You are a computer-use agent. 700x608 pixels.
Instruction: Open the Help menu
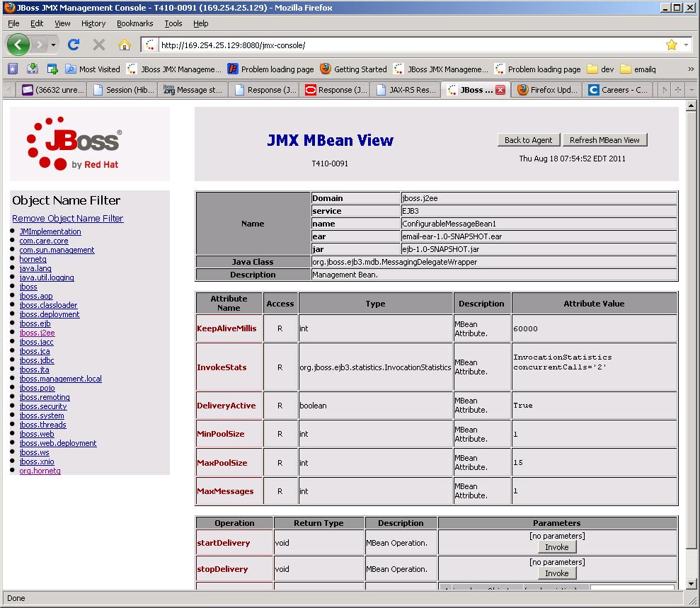point(200,23)
